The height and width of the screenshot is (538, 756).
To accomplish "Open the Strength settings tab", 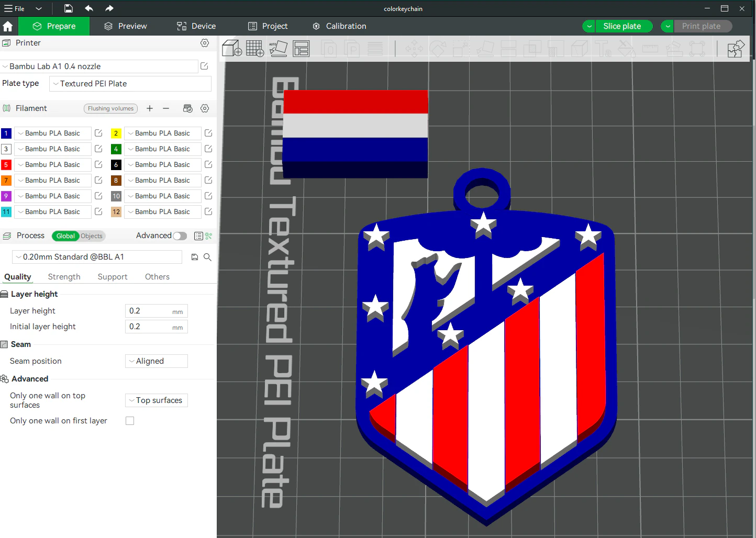I will (x=64, y=277).
